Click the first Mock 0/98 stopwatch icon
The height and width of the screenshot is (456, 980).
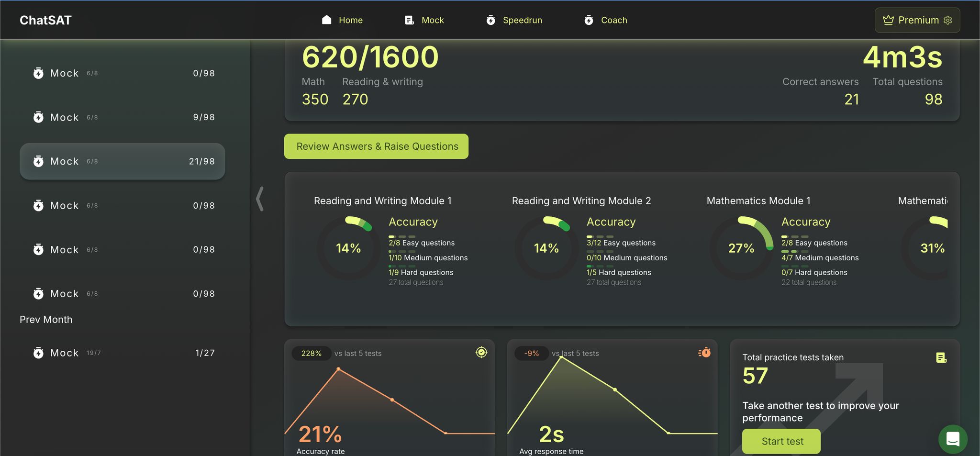click(x=38, y=73)
